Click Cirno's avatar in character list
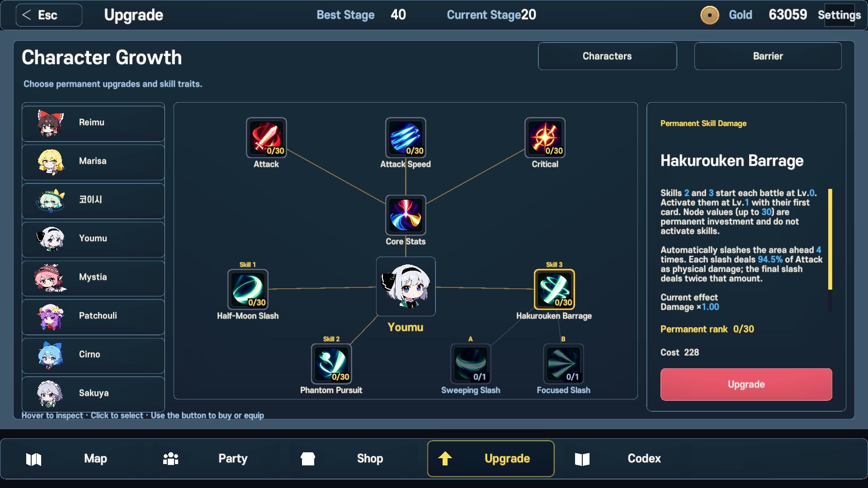868x488 pixels. pyautogui.click(x=50, y=355)
